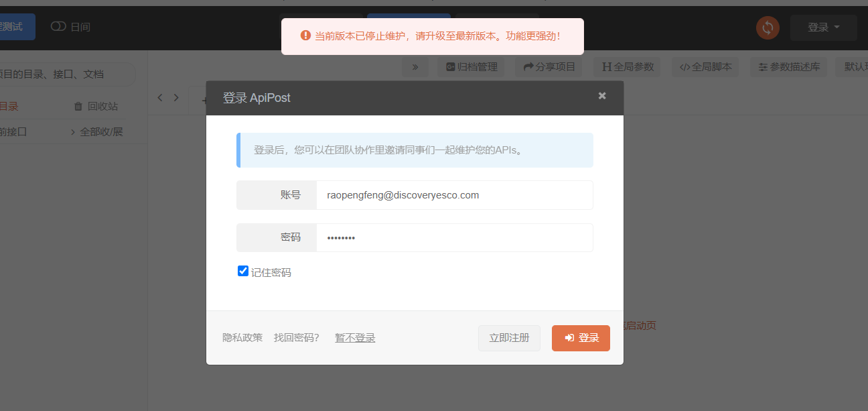Go to previous tab with left chevron
The height and width of the screenshot is (411, 868).
pos(160,97)
